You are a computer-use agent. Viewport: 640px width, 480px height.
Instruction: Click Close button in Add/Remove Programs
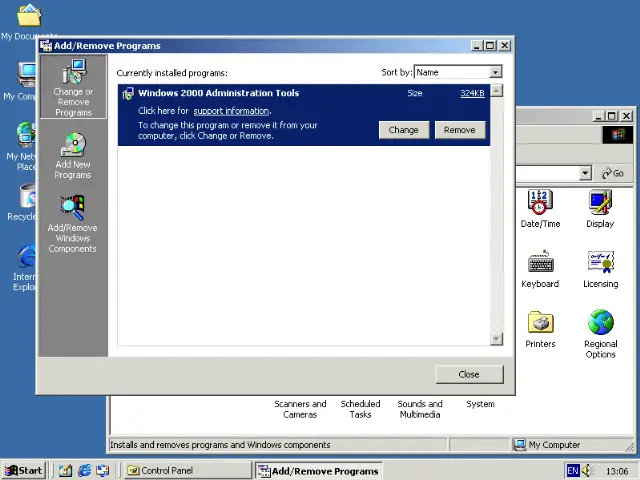click(469, 374)
